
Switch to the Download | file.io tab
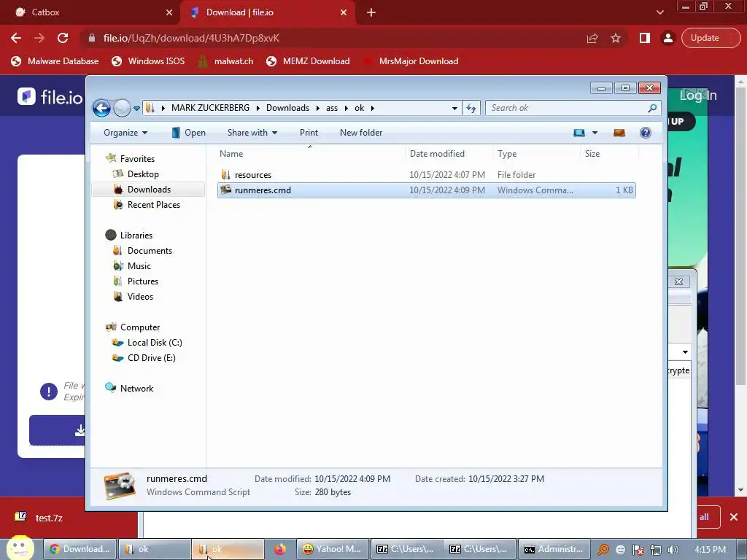click(x=267, y=12)
